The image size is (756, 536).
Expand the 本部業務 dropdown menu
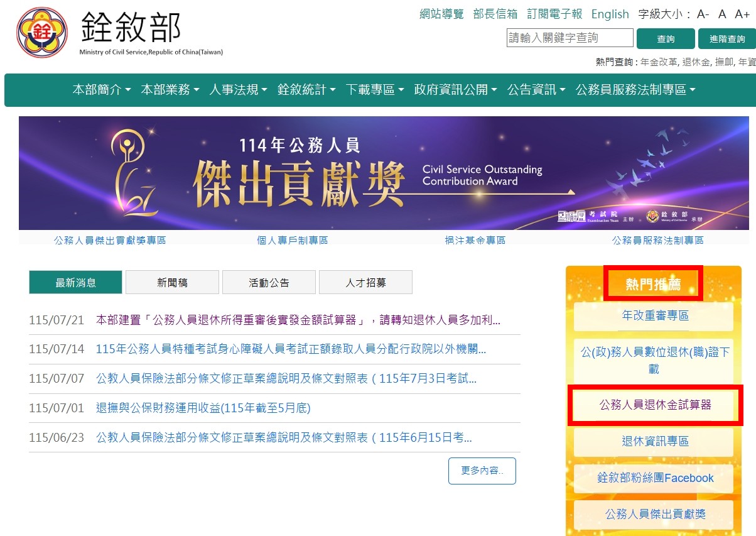coord(170,90)
